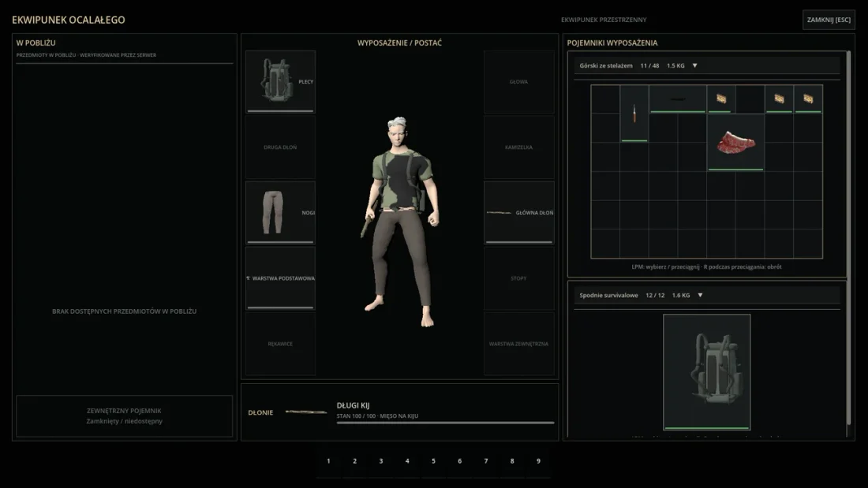
Task: Select the stick in Główna dłoń slot
Action: 518,212
